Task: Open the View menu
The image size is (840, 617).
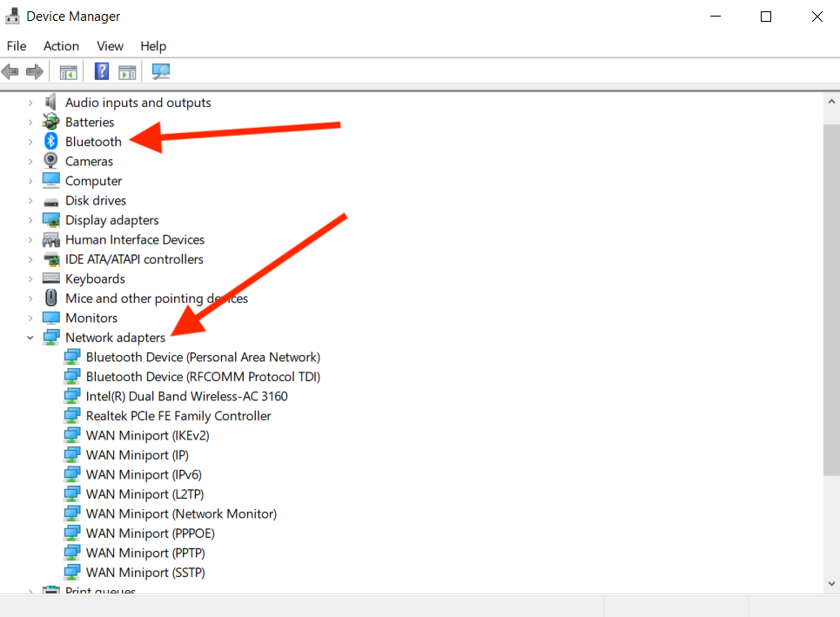Action: click(x=110, y=46)
